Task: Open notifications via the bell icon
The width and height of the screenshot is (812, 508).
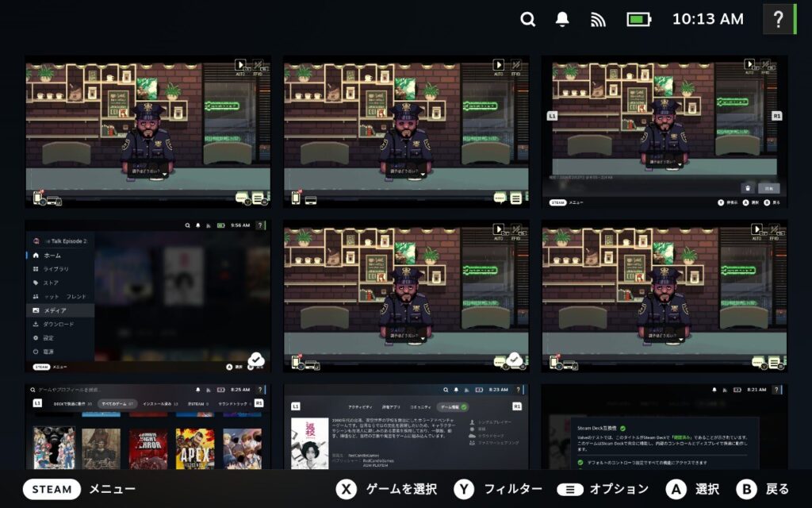Action: pos(562,19)
